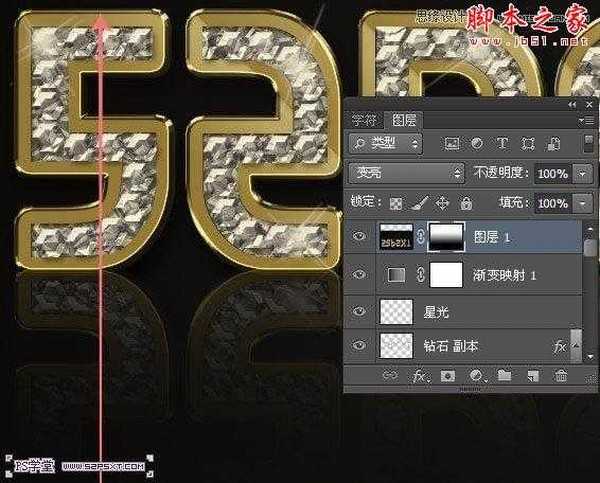Click mask link icon on 图层 1
This screenshot has height=483, width=600.
(421, 237)
